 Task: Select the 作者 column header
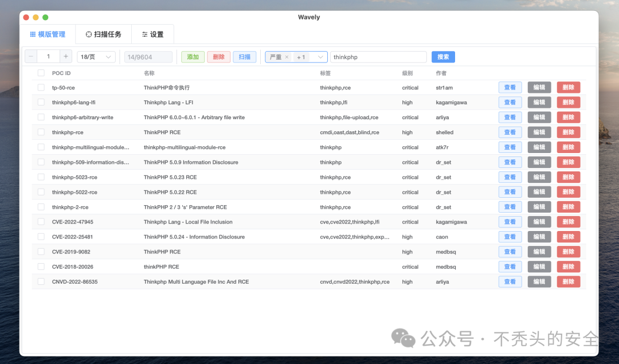[441, 73]
